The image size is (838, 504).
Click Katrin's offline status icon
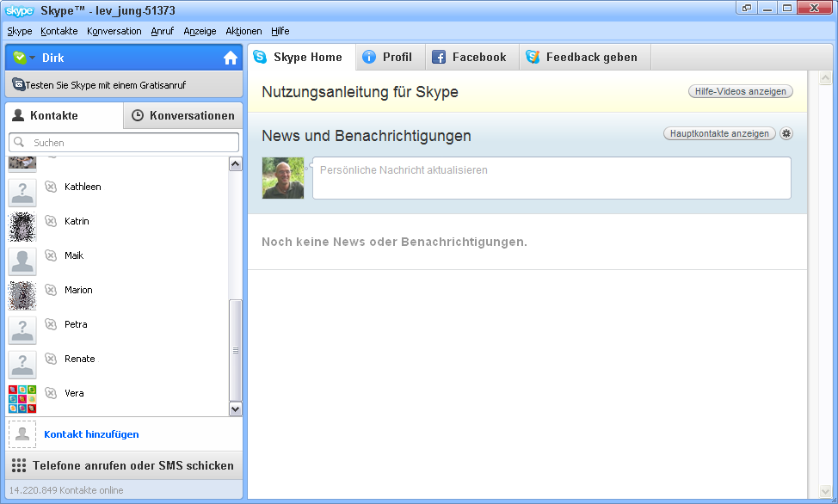[x=51, y=221]
